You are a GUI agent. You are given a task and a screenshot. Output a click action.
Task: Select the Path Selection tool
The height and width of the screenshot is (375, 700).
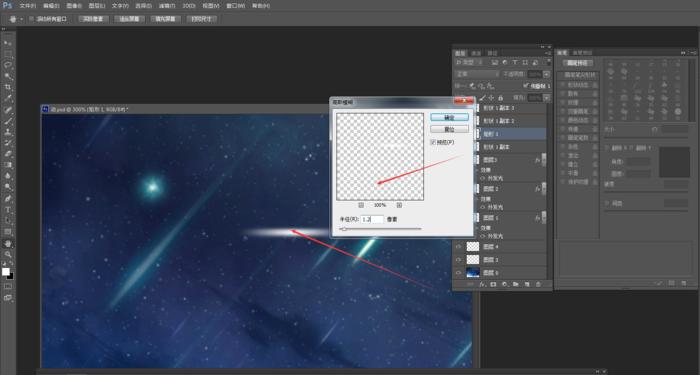tap(8, 221)
